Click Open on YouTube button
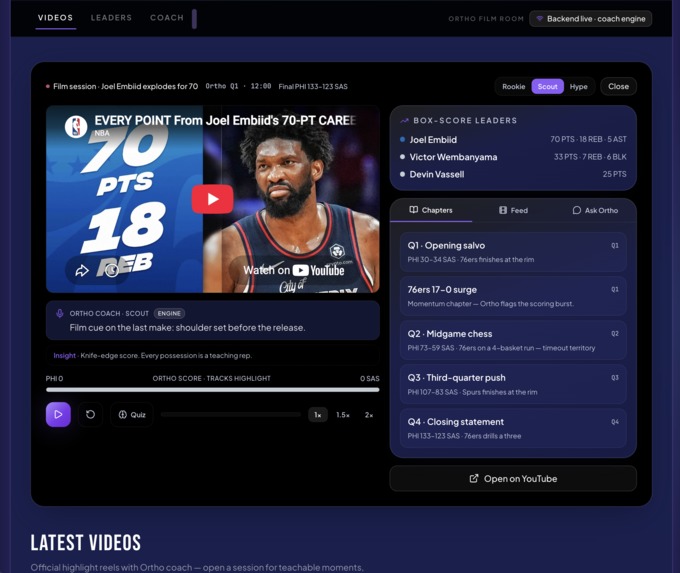 pos(513,478)
